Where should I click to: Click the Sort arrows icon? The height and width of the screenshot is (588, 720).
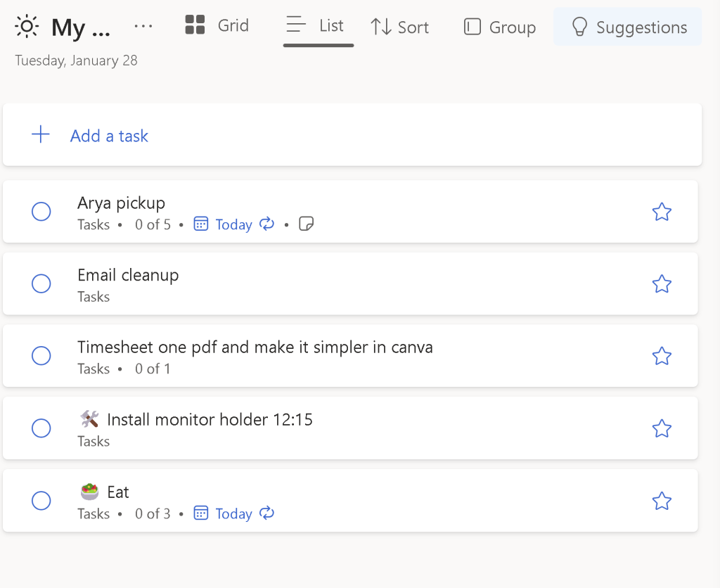point(381,27)
